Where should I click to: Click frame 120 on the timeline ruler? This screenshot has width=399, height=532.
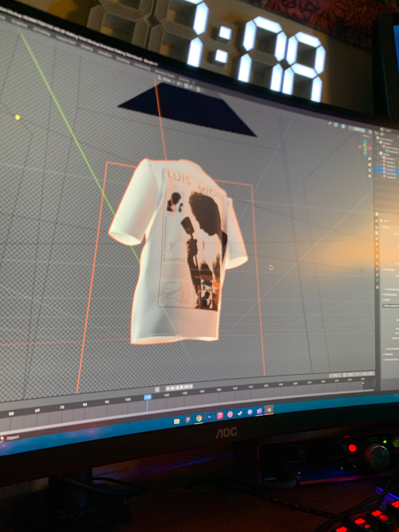point(167,395)
